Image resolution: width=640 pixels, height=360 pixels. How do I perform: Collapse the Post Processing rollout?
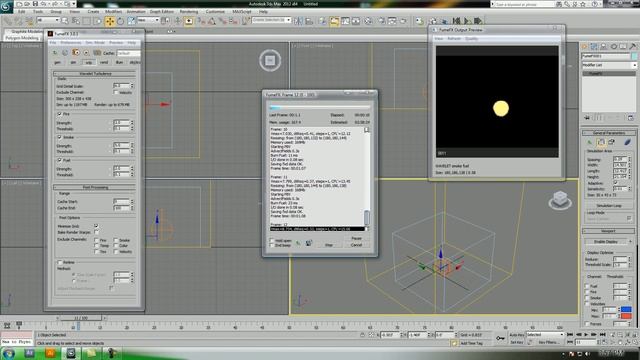click(x=95, y=187)
